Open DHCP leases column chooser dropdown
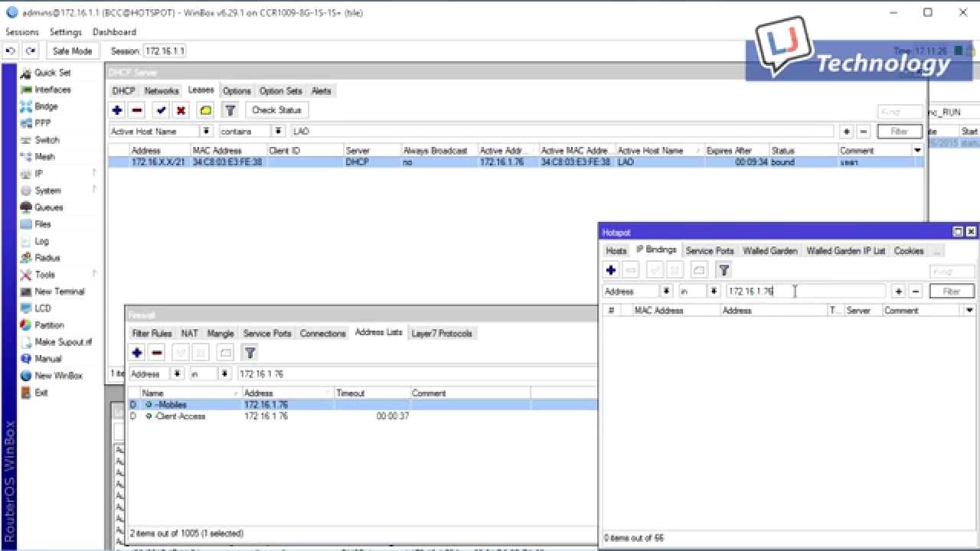The image size is (980, 551). 917,151
